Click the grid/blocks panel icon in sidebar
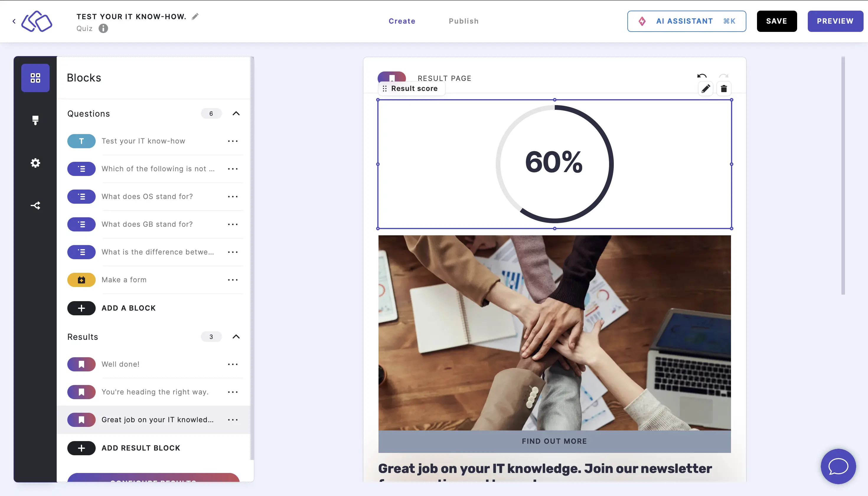 tap(35, 77)
